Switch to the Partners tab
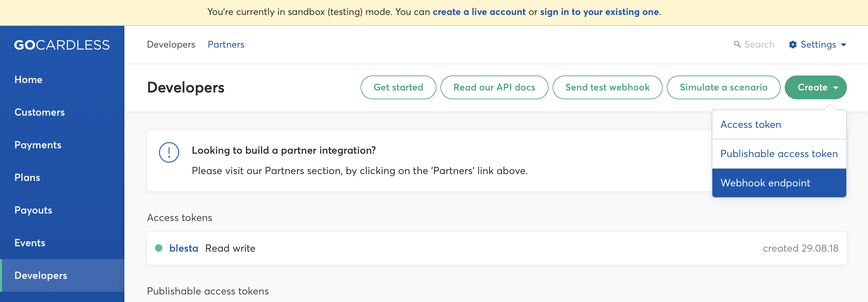The image size is (868, 302). (226, 45)
